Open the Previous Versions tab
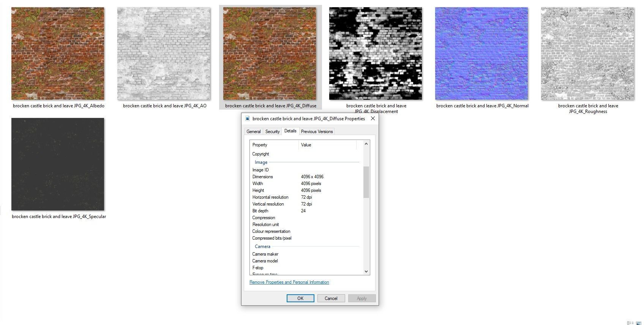644x325 pixels. point(317,132)
